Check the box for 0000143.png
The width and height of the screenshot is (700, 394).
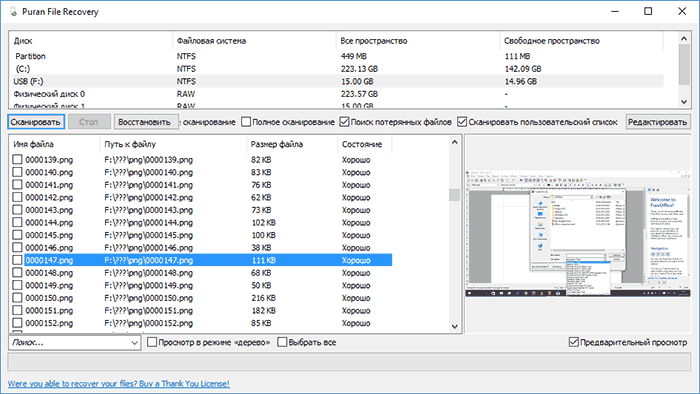click(17, 209)
